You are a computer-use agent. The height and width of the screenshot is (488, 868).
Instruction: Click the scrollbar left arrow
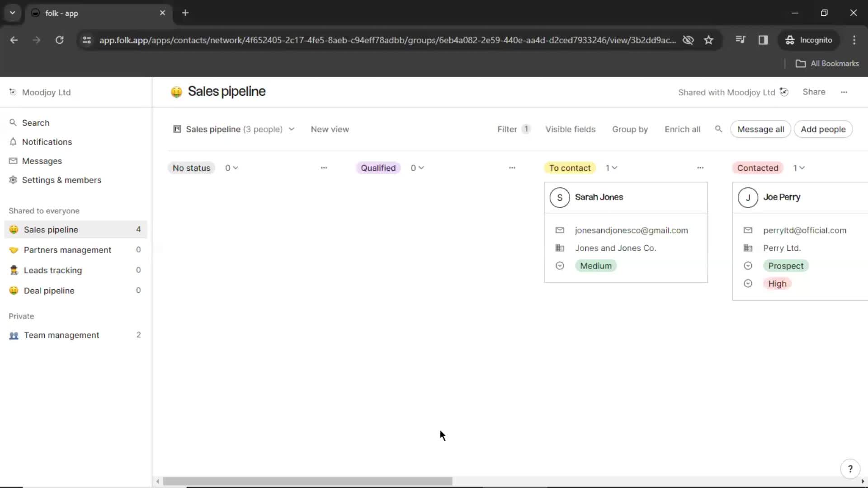[157, 482]
